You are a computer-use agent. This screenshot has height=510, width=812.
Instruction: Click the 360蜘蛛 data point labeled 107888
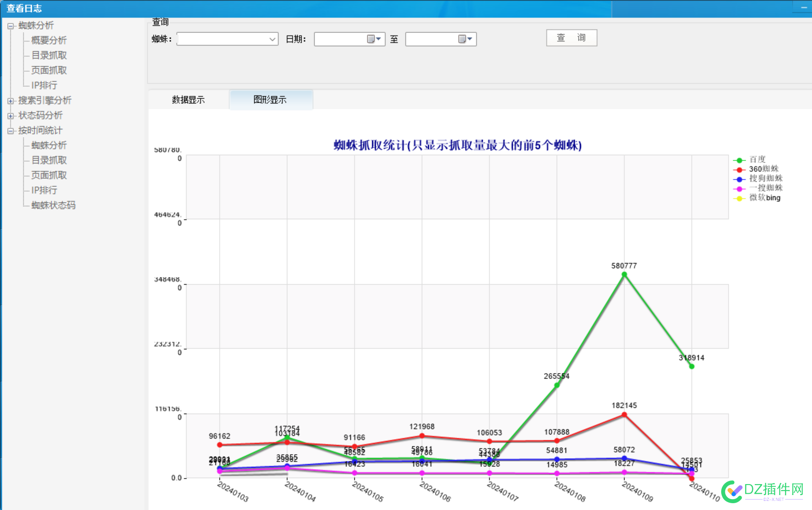pyautogui.click(x=557, y=441)
